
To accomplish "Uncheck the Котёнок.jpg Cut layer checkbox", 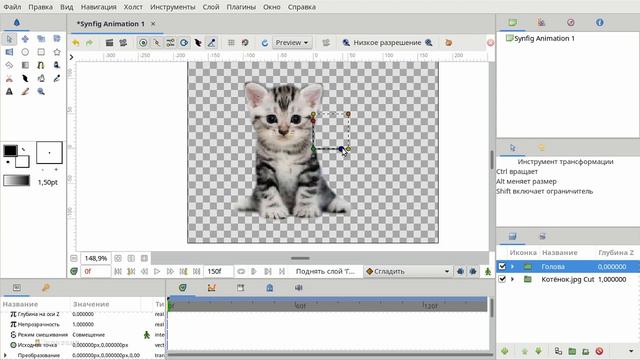I will [x=502, y=279].
